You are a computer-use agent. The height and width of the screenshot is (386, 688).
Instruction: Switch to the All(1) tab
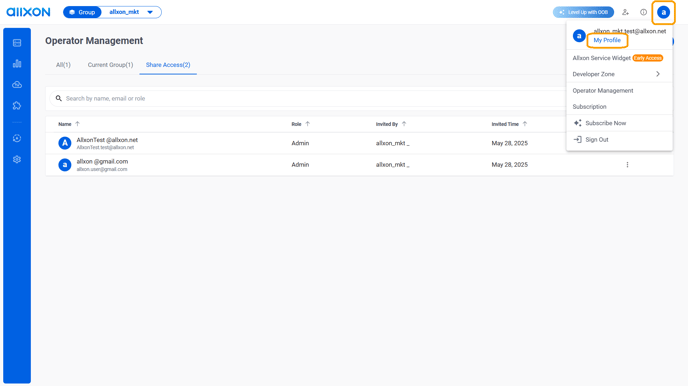tap(63, 65)
